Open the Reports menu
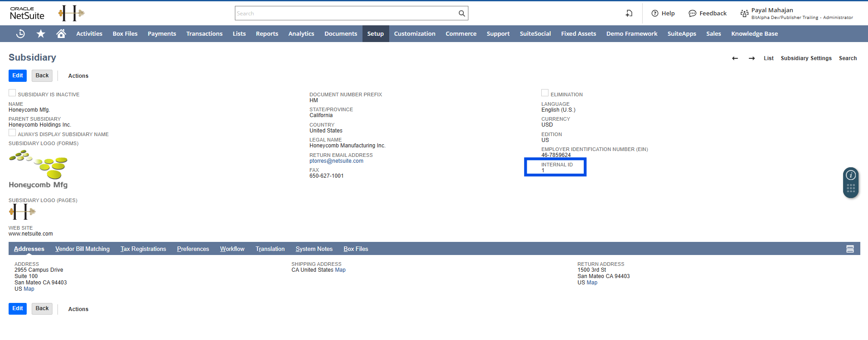 click(x=267, y=34)
